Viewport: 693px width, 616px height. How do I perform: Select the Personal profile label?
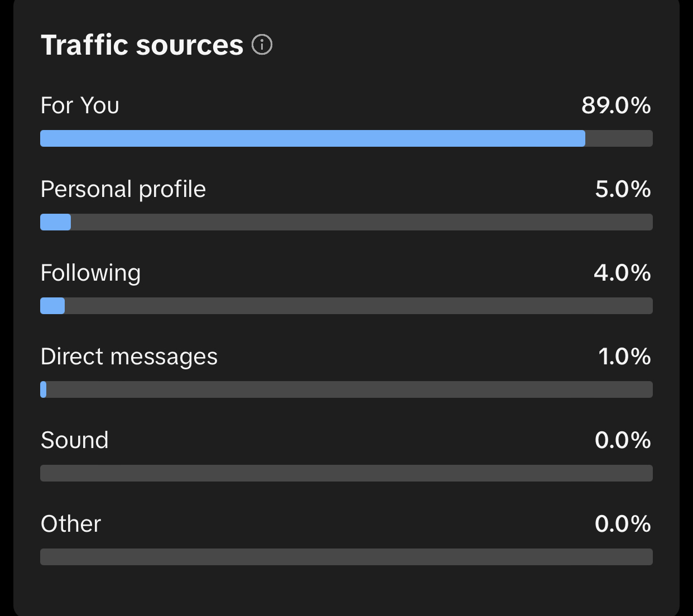click(x=123, y=190)
